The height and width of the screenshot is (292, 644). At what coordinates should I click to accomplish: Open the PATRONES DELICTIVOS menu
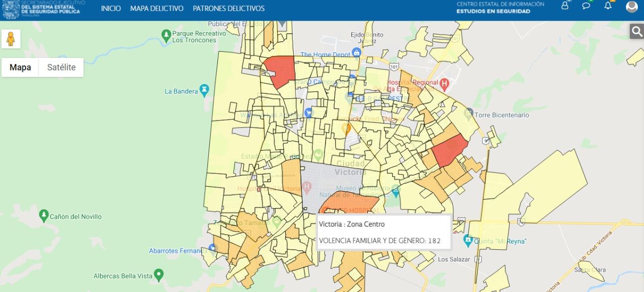point(228,9)
